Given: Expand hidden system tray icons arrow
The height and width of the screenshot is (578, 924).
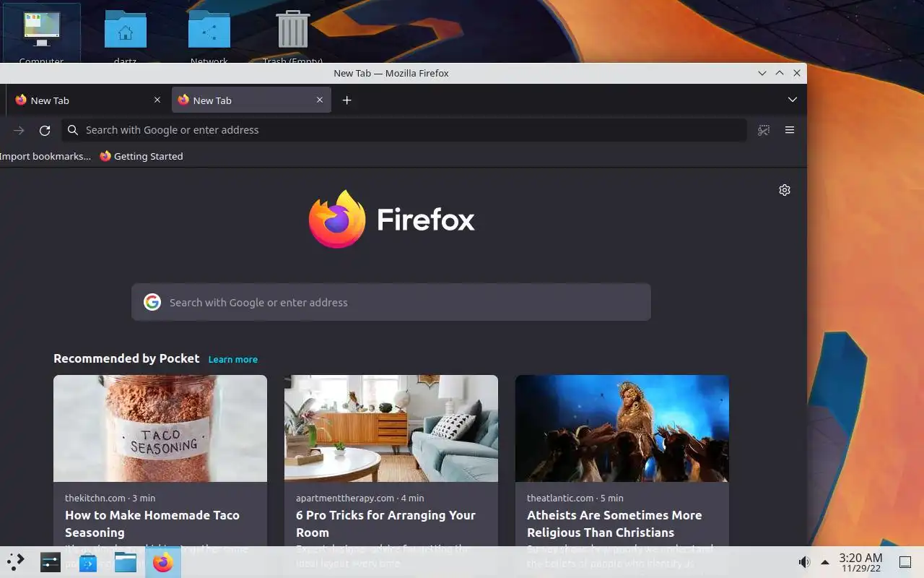Looking at the screenshot, I should 825,562.
